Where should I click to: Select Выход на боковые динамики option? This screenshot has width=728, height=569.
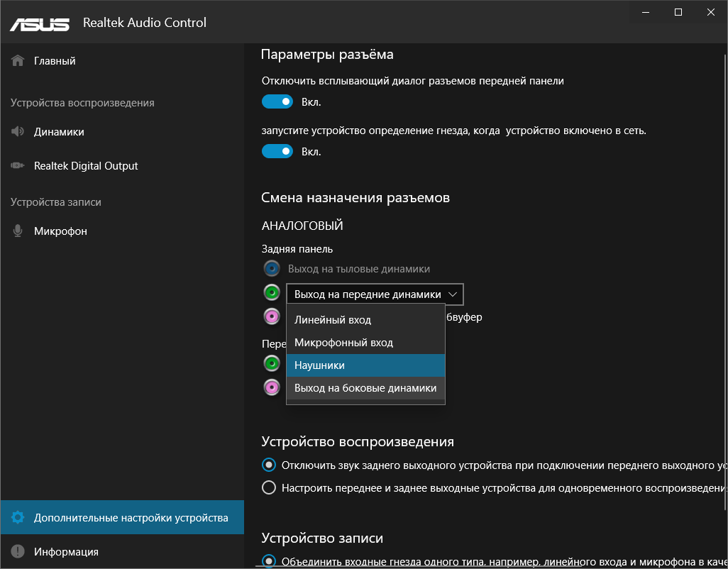[365, 388]
